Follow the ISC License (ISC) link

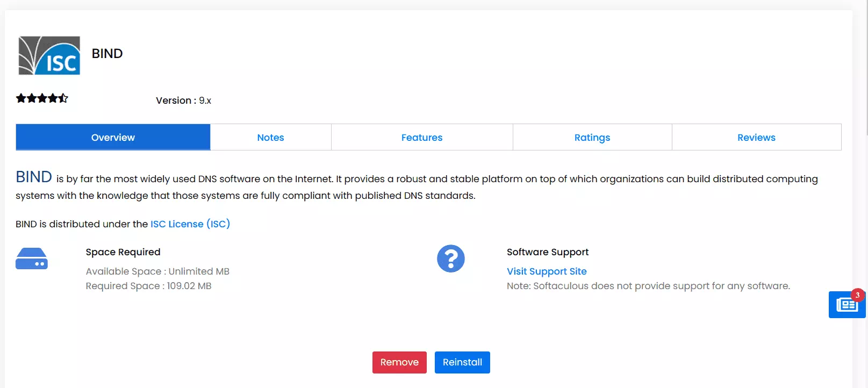pos(190,224)
